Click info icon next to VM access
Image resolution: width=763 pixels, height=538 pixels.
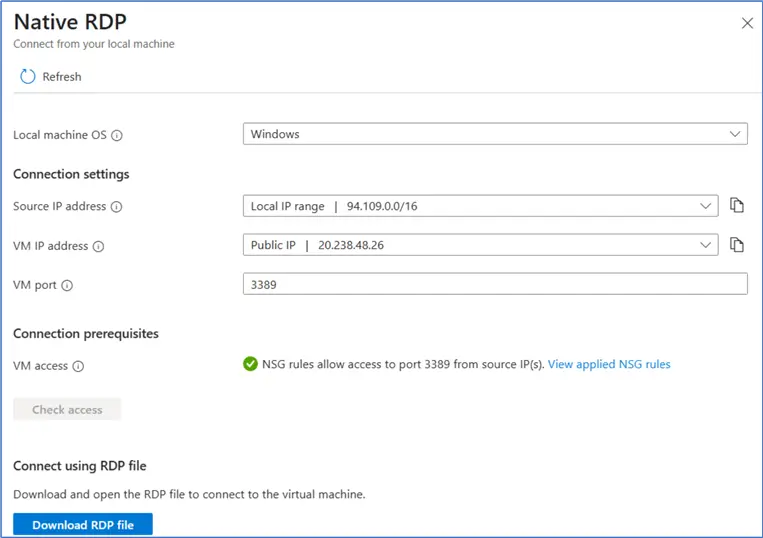point(78,366)
